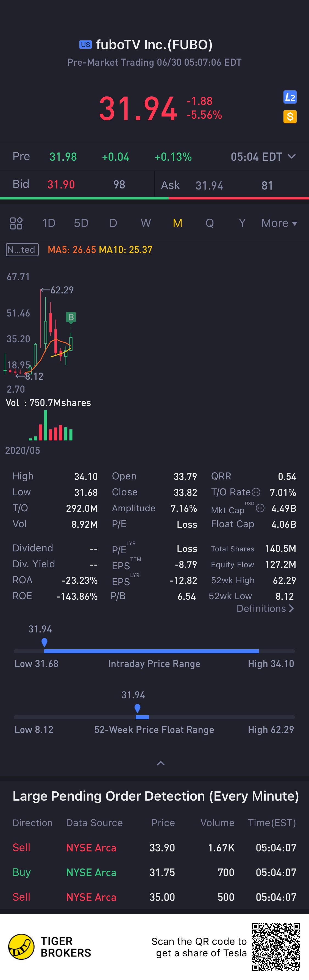Screen dimensions: 309x980
Task: Open the More chart periods dropdown
Action: [x=279, y=223]
